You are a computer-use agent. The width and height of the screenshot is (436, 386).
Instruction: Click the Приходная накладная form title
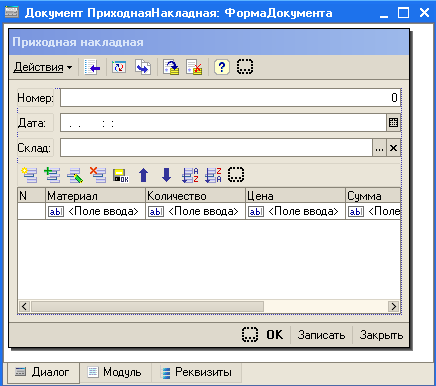click(x=78, y=42)
